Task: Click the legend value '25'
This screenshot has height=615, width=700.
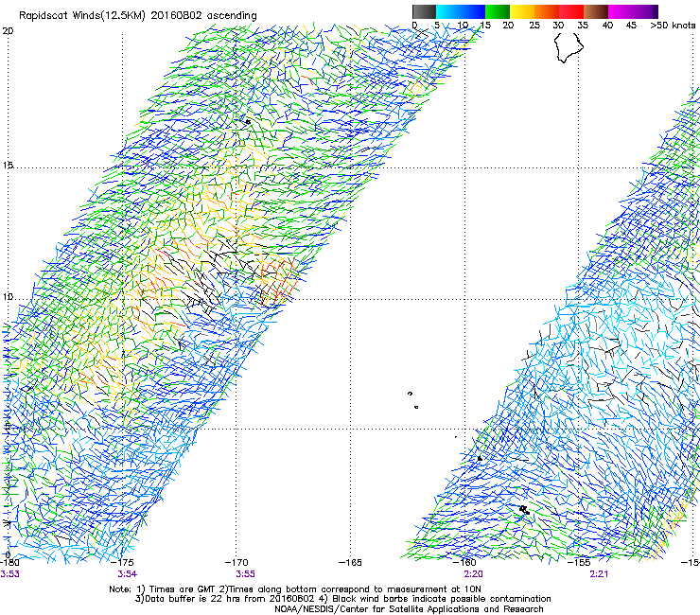Action: point(534,26)
